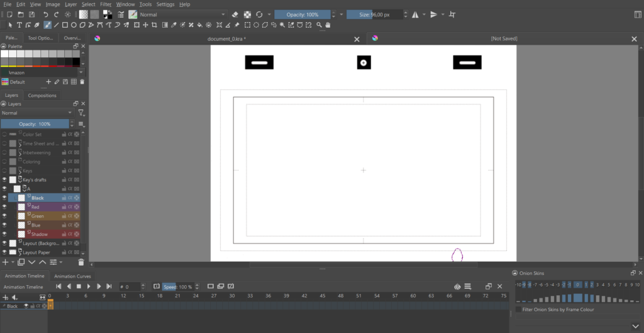
Task: Click the Save document icon
Action: [31, 14]
